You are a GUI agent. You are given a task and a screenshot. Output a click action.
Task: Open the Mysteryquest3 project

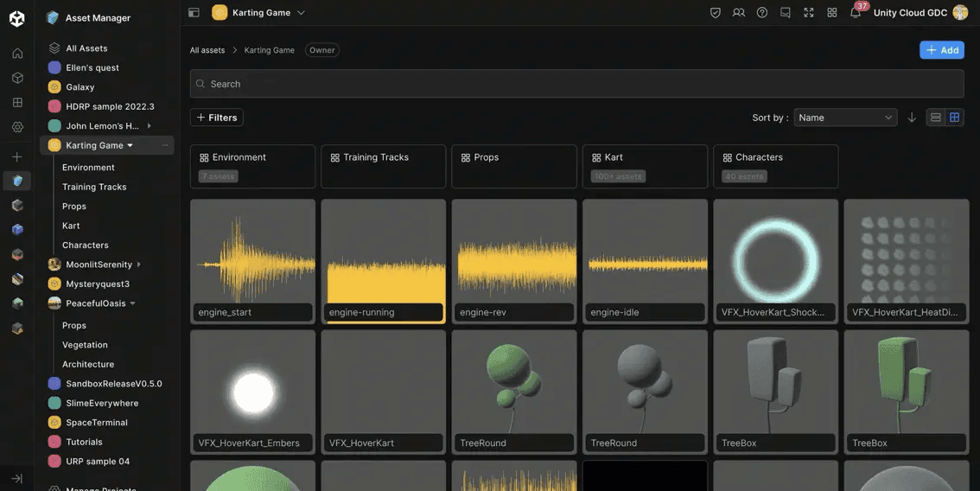(98, 284)
